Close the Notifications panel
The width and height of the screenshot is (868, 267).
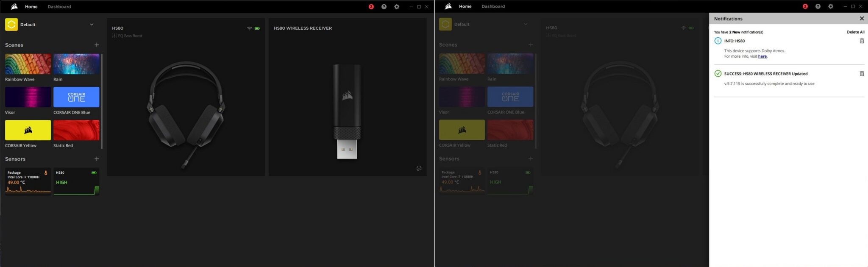(x=862, y=19)
